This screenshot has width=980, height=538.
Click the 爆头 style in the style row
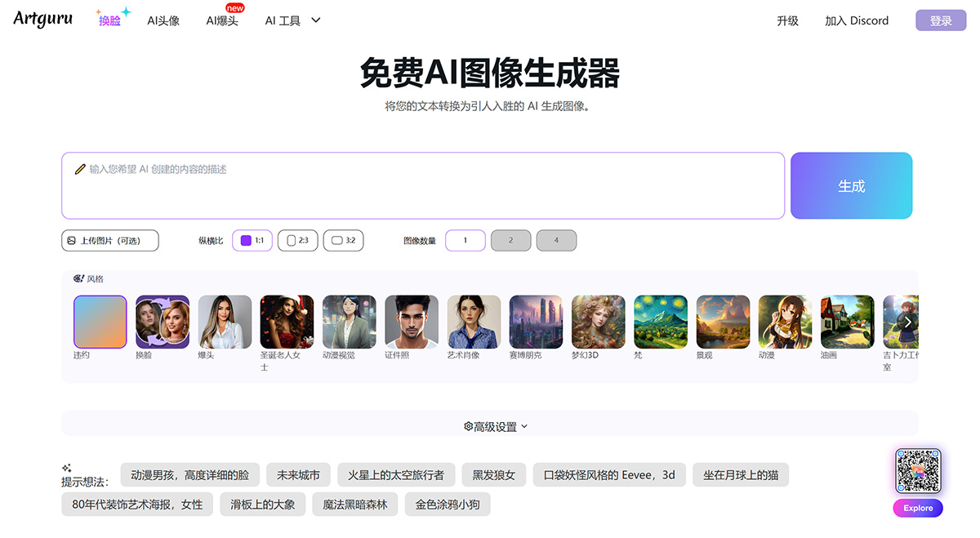point(225,321)
